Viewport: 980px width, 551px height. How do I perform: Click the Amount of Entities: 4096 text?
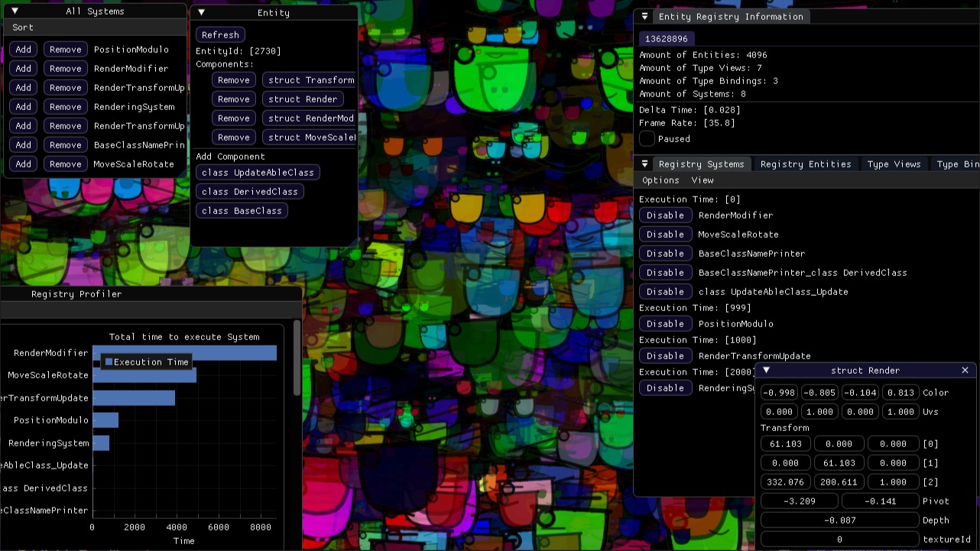(x=703, y=55)
